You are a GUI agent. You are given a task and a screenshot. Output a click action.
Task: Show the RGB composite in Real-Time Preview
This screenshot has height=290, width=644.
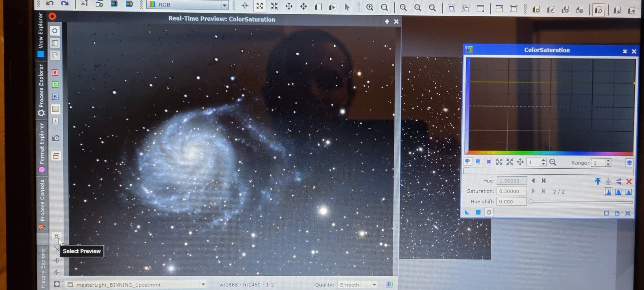56,109
